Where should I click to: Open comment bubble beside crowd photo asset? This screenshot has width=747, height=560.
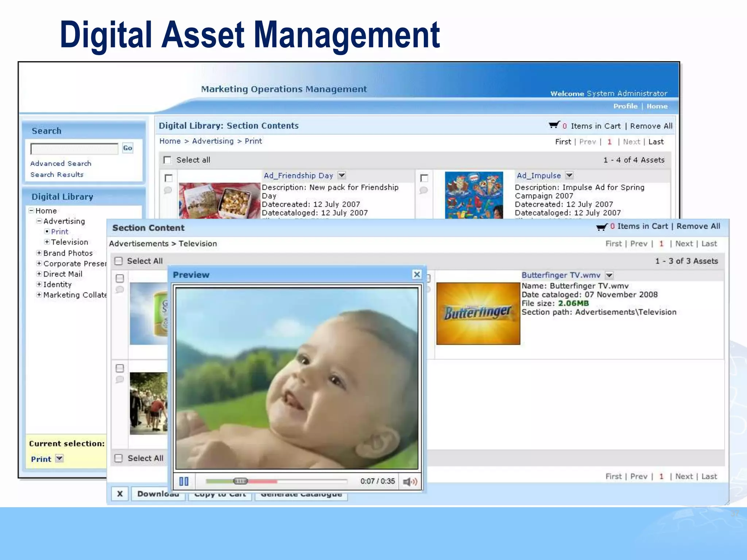(x=120, y=380)
